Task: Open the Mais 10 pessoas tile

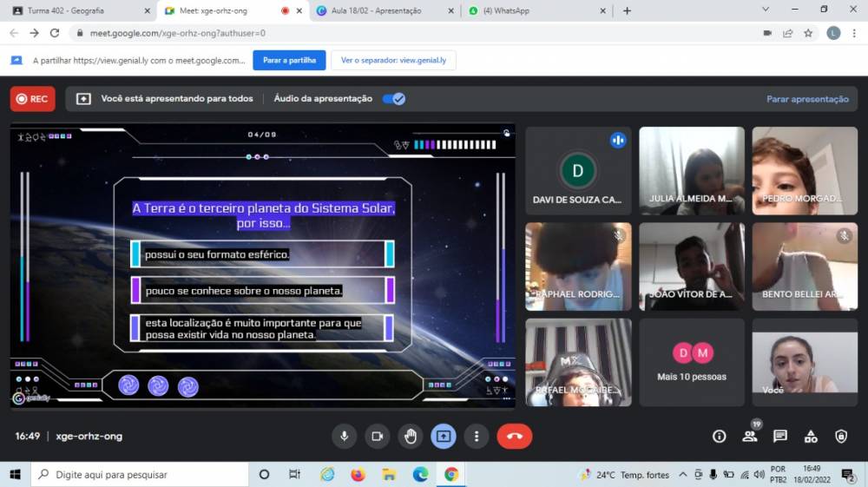Action: 692,362
